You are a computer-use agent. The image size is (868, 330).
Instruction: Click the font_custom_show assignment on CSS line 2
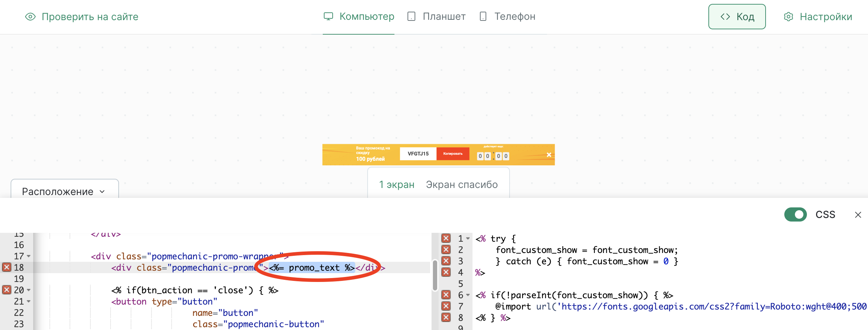pyautogui.click(x=587, y=250)
